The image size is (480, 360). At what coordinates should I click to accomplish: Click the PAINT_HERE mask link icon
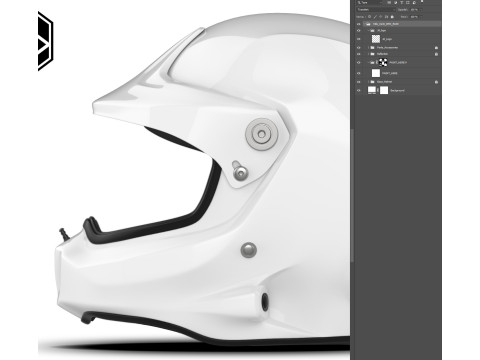[x=377, y=62]
